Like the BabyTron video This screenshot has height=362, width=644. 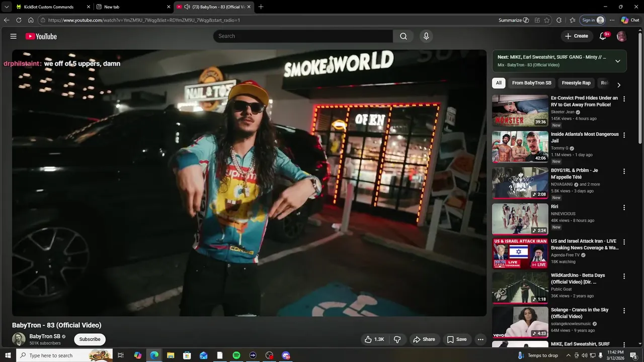[x=374, y=339]
